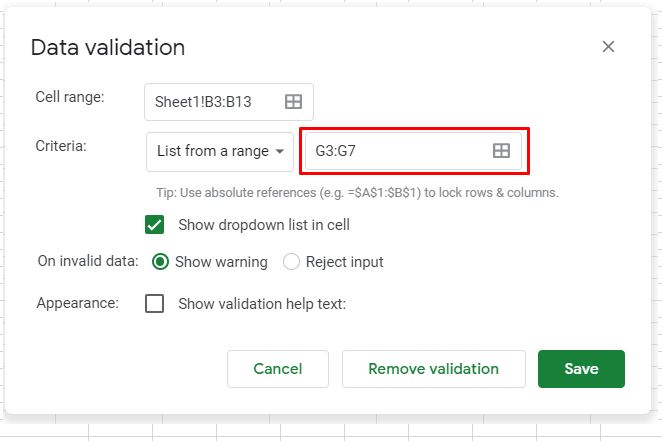The width and height of the screenshot is (662, 441).
Task: Click the "Data validation" dialog title
Action: (108, 47)
